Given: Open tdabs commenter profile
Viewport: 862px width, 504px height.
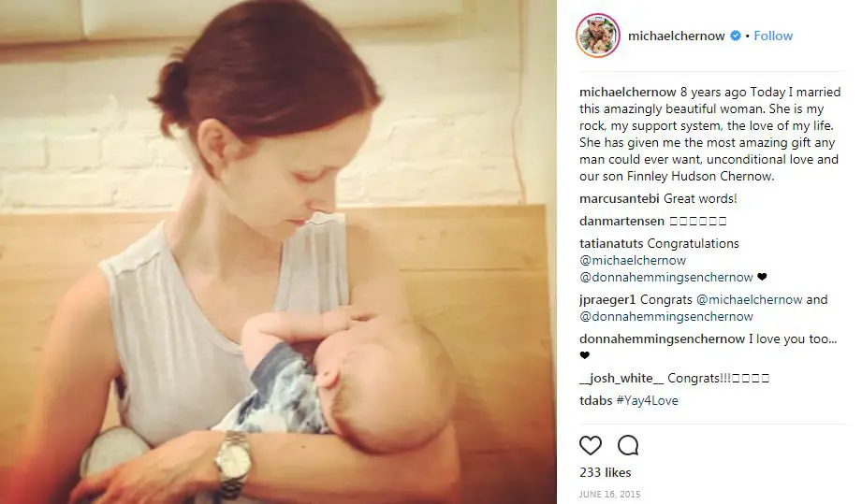Looking at the screenshot, I should click(x=596, y=401).
